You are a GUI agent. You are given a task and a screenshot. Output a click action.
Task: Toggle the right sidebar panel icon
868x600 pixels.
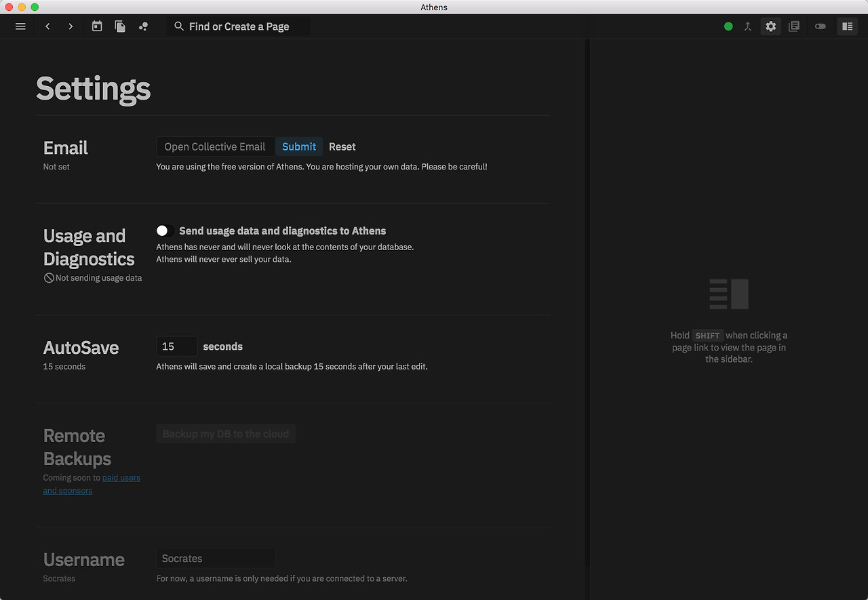(x=847, y=26)
